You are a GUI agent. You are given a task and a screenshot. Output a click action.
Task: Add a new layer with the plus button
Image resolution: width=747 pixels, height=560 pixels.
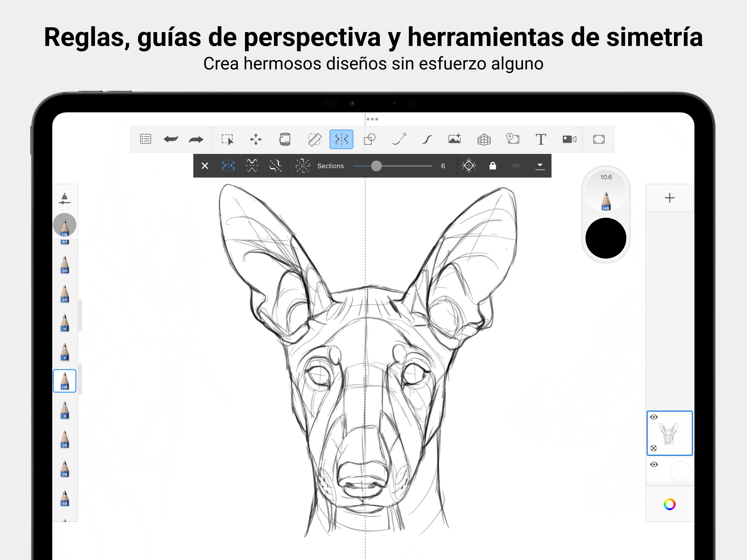pyautogui.click(x=670, y=198)
